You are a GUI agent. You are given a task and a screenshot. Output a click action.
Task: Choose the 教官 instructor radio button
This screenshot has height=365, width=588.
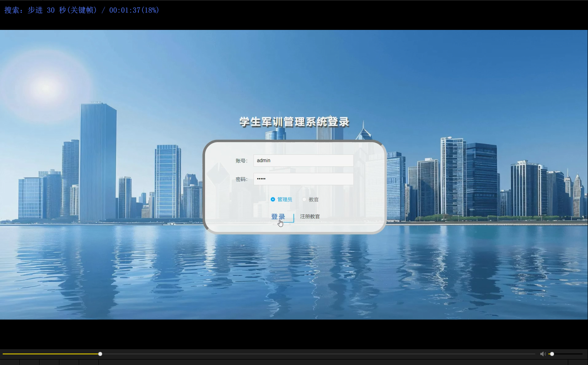[x=304, y=199]
